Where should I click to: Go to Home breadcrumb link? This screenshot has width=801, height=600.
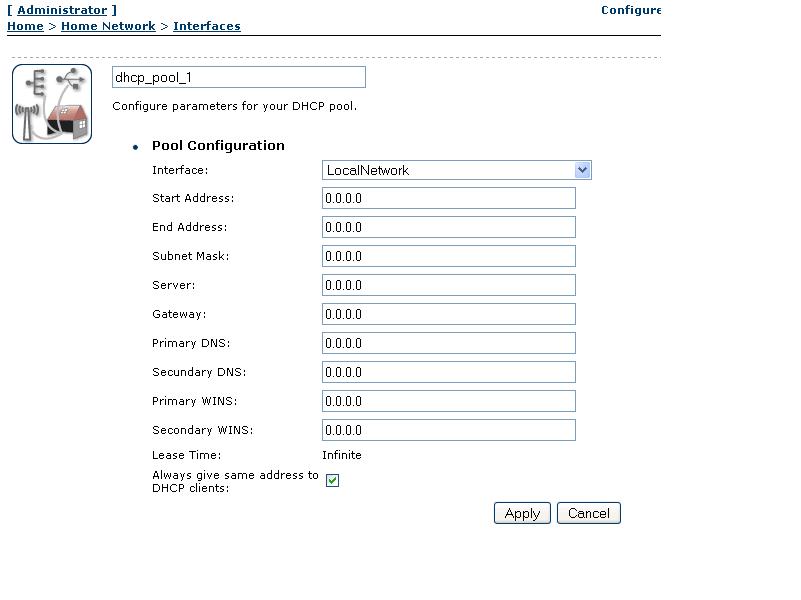click(x=25, y=26)
